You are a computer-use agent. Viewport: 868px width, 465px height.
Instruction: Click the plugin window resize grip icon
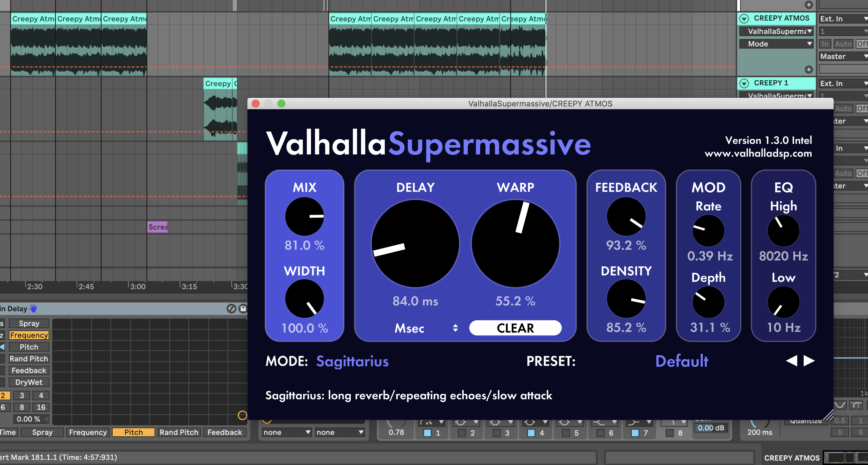coord(828,415)
